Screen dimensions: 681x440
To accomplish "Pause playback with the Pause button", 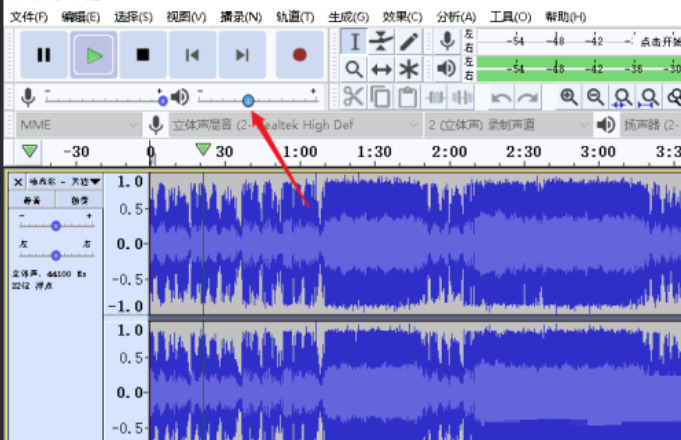I will [x=43, y=55].
